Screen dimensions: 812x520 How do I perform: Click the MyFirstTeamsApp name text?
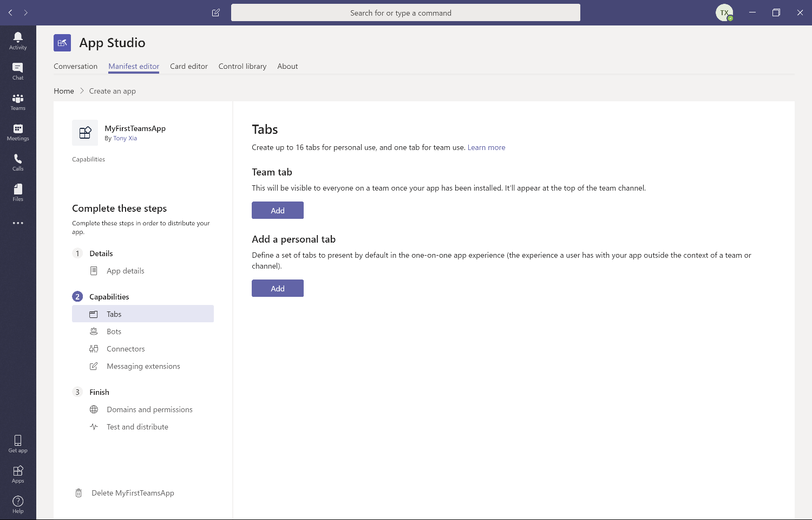pyautogui.click(x=135, y=128)
